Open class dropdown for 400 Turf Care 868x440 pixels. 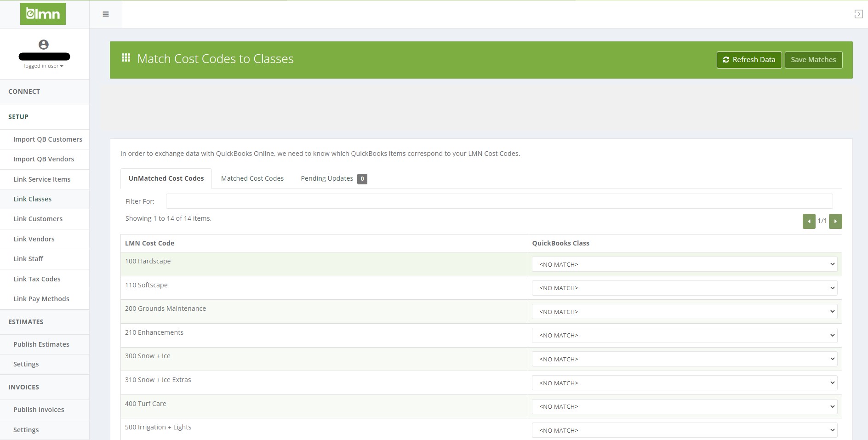(x=684, y=406)
